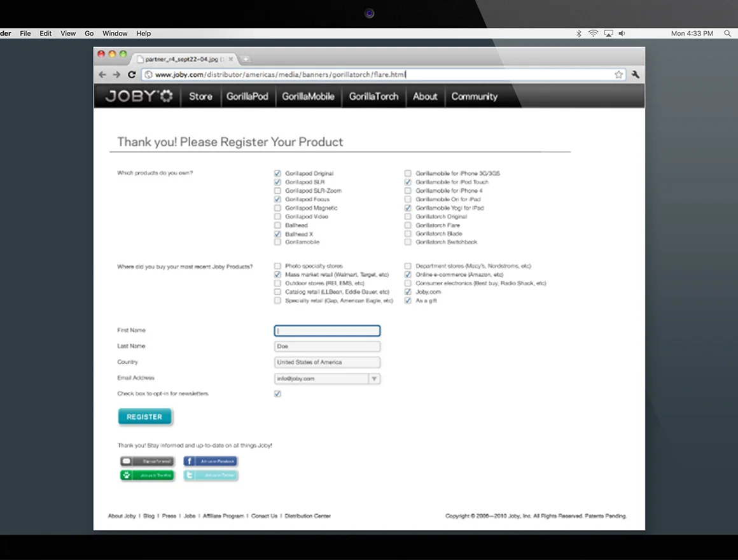Click the browser back arrow
The image size is (738, 560).
[x=102, y=74]
